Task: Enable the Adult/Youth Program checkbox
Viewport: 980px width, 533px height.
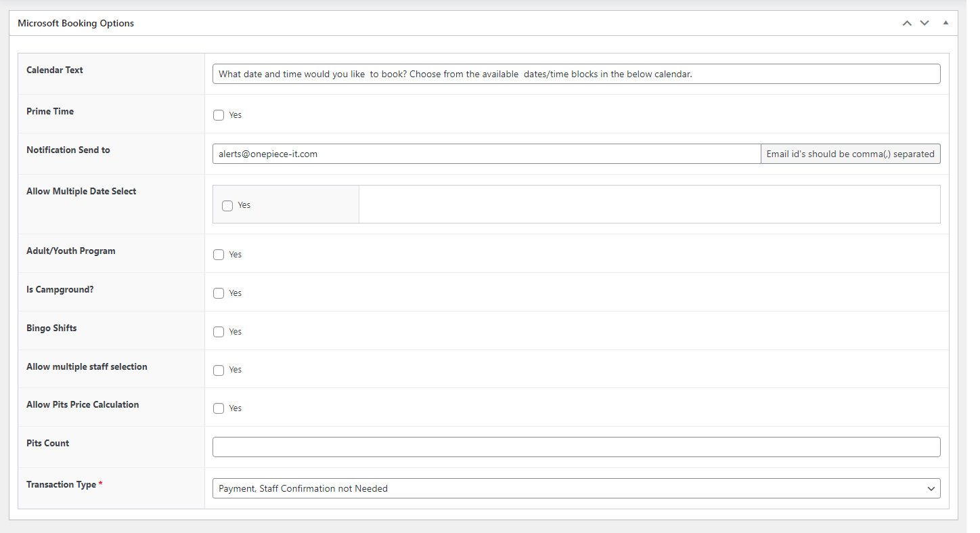Action: pyautogui.click(x=219, y=255)
